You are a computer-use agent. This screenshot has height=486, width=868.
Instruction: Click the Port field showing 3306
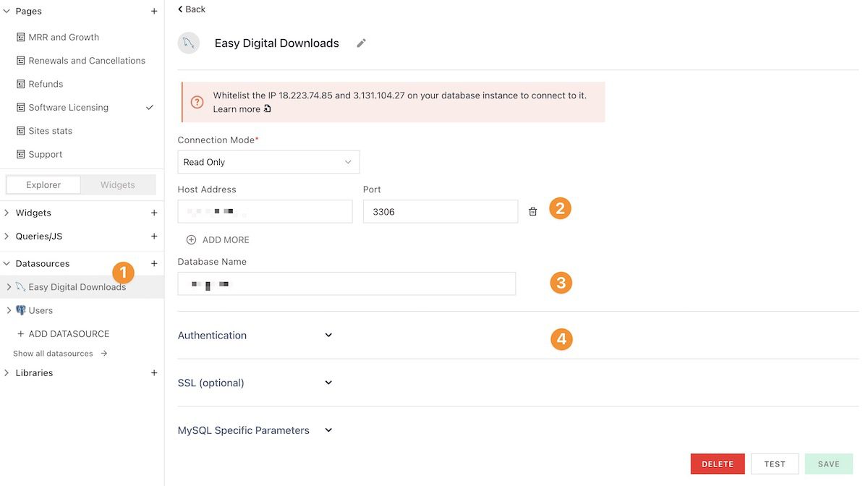pos(441,211)
